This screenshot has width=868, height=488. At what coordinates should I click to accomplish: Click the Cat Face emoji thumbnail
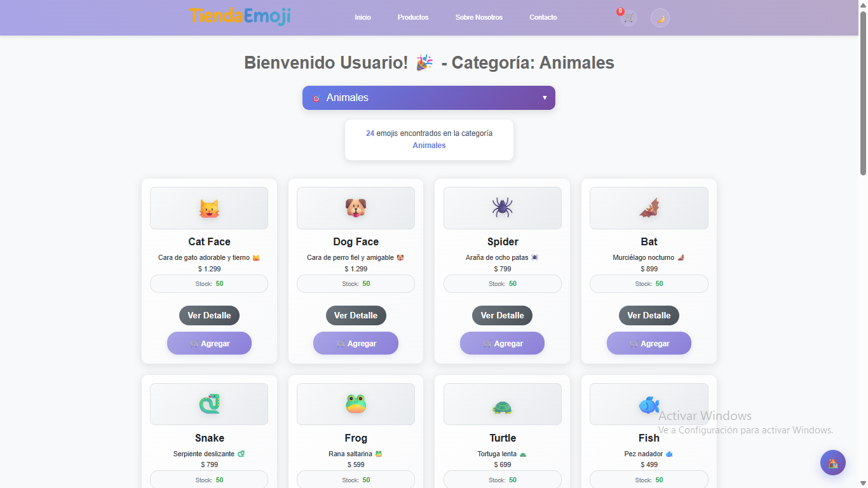pyautogui.click(x=209, y=208)
